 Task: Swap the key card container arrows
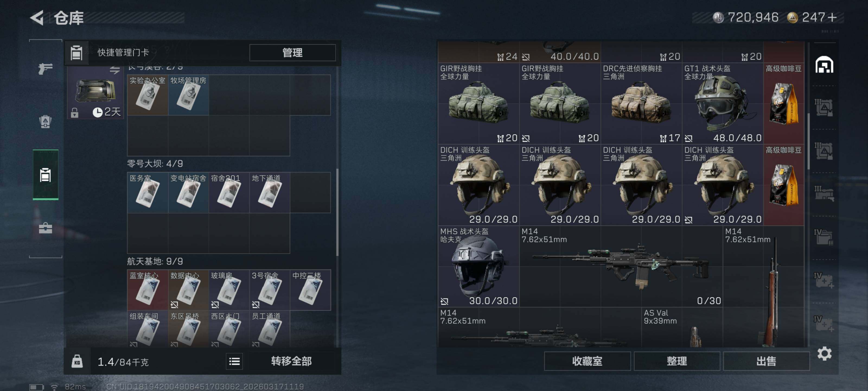[x=114, y=70]
